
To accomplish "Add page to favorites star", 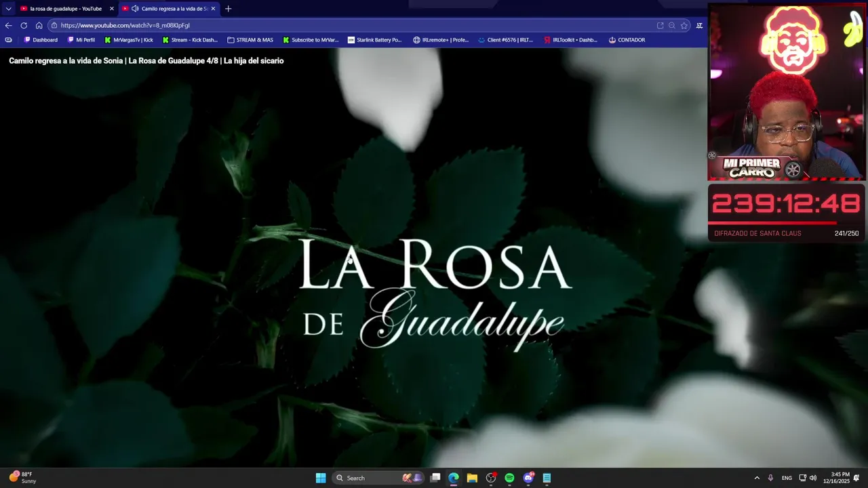I will pyautogui.click(x=684, y=25).
